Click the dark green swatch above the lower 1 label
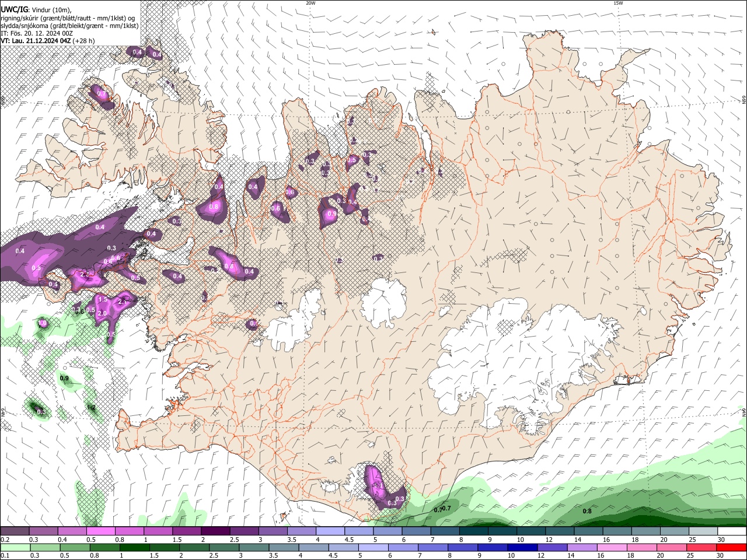Viewport: 747px width, 560px height. tap(135, 548)
